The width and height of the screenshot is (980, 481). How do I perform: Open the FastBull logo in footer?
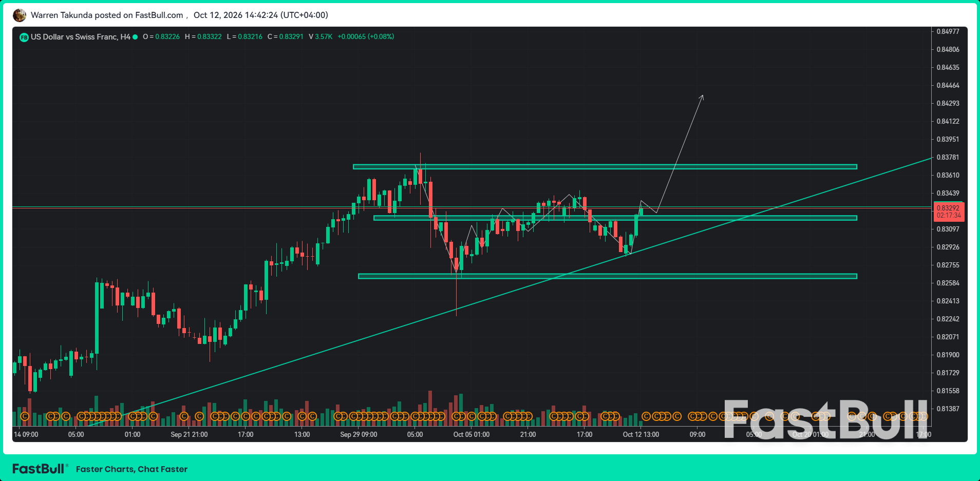40,469
